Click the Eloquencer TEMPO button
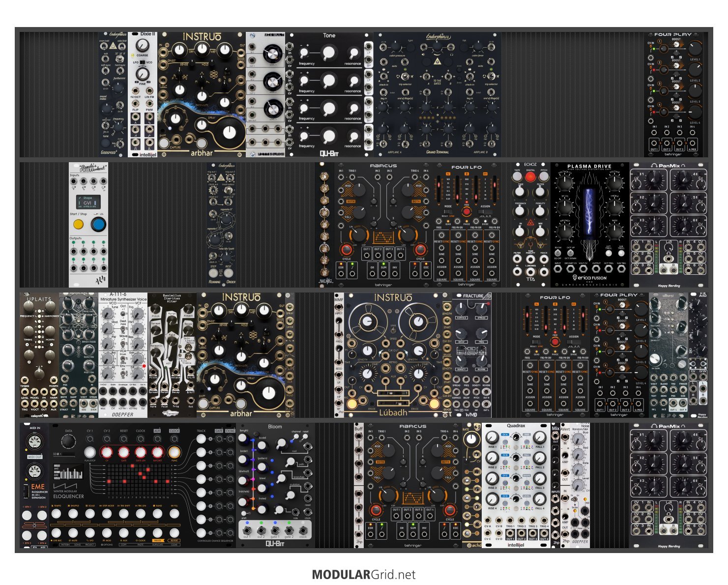 (x=56, y=514)
